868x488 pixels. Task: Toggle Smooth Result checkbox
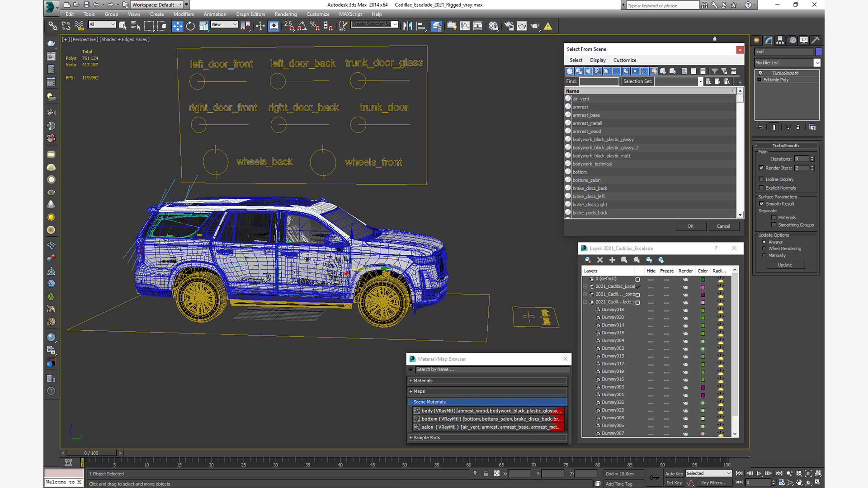[x=762, y=204]
